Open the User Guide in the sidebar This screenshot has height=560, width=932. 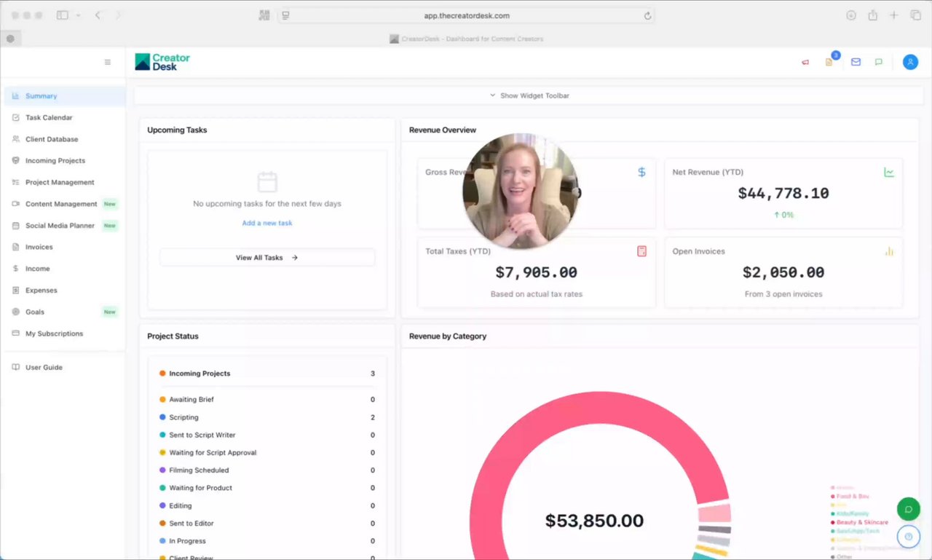coord(65,368)
